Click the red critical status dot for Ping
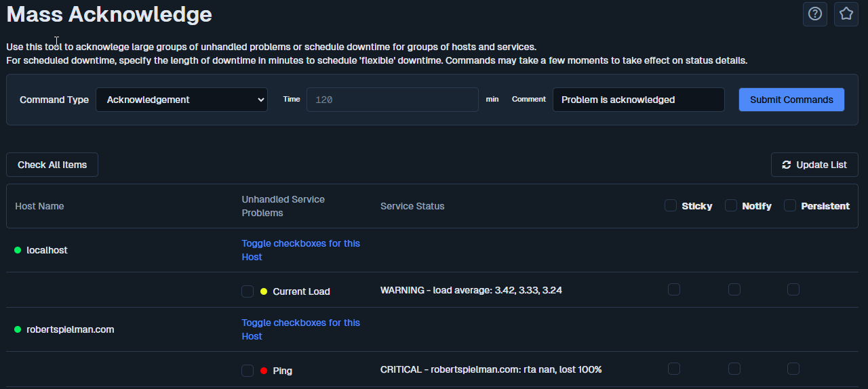Image resolution: width=868 pixels, height=389 pixels. tap(264, 371)
